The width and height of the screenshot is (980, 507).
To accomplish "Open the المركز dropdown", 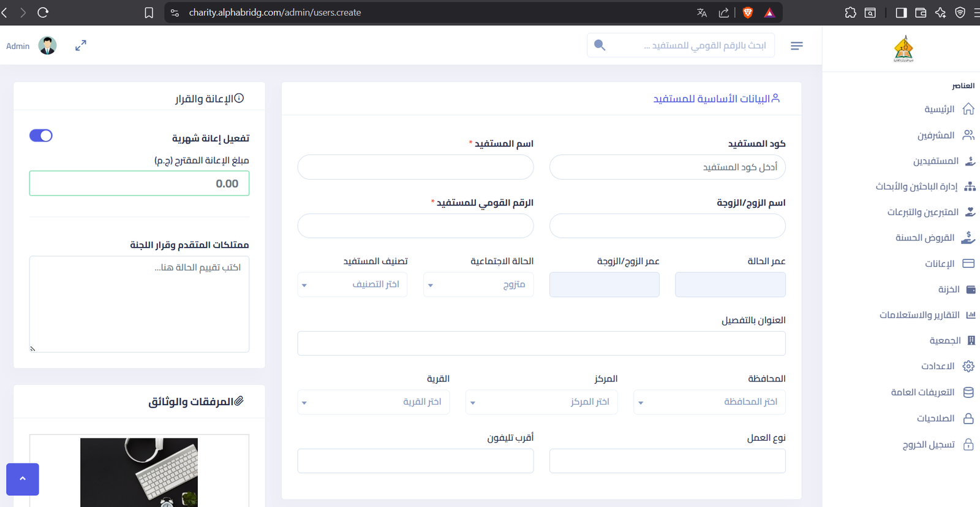I will pyautogui.click(x=541, y=402).
